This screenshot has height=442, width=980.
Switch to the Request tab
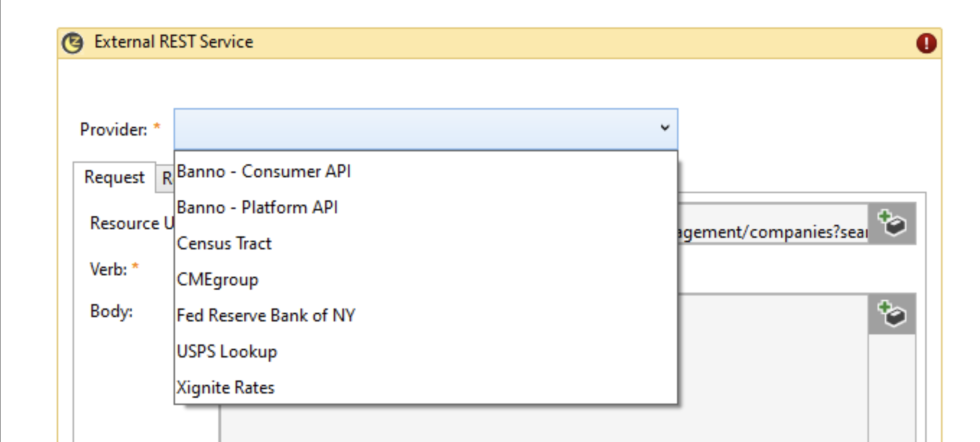click(x=114, y=177)
